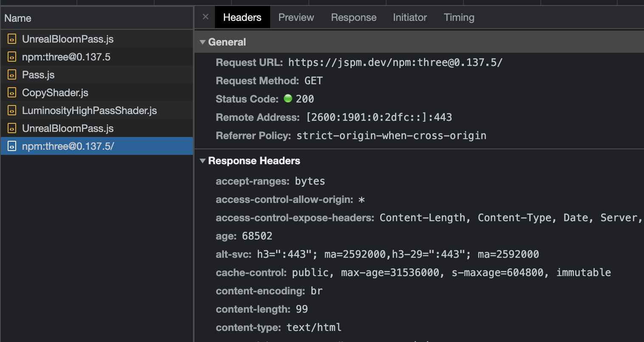Collapse the Response Headers section
Viewport: 644px width, 342px height.
pos(203,161)
